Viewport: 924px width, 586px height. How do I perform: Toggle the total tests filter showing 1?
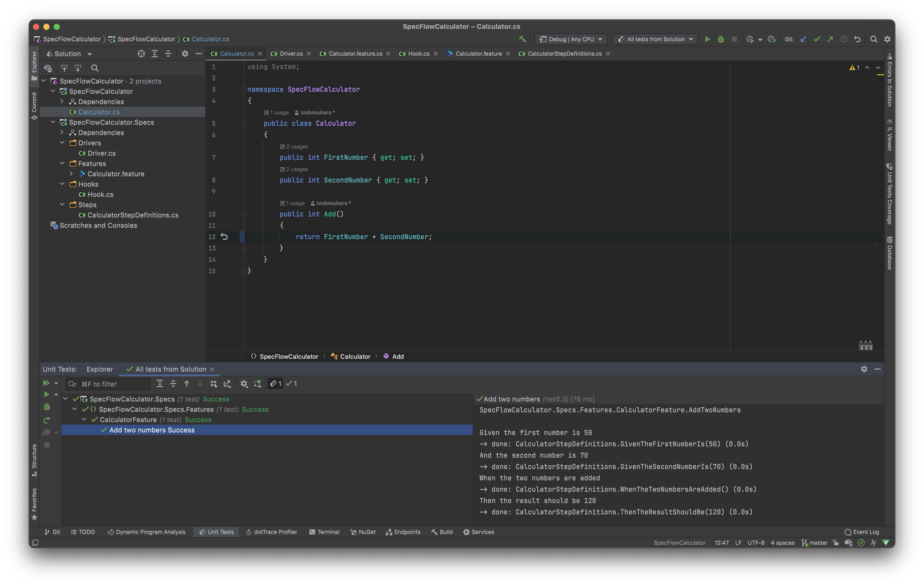[x=276, y=383]
